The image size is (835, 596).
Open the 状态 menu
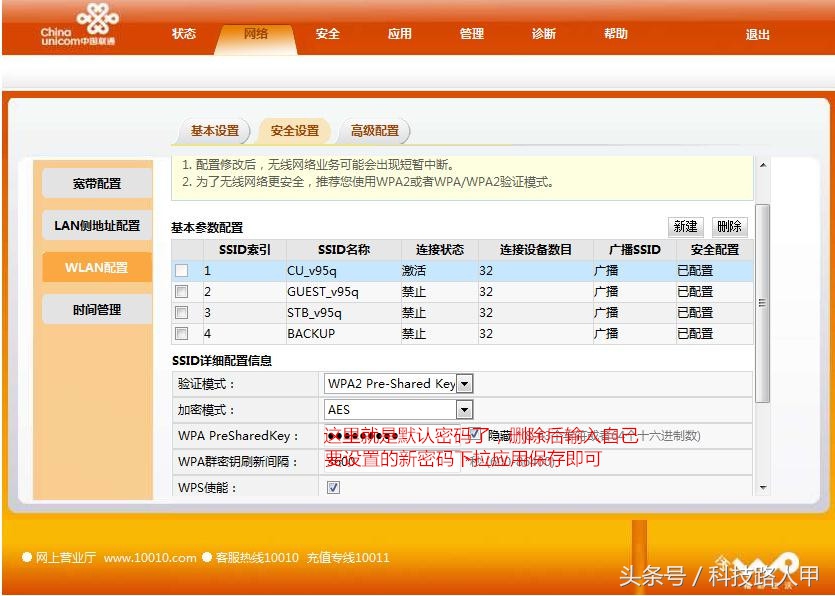pos(183,33)
